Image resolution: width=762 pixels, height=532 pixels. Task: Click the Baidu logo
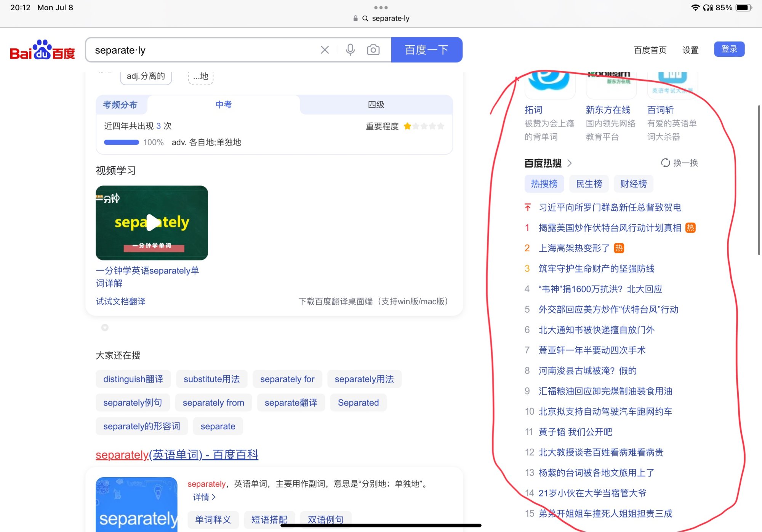(x=42, y=50)
